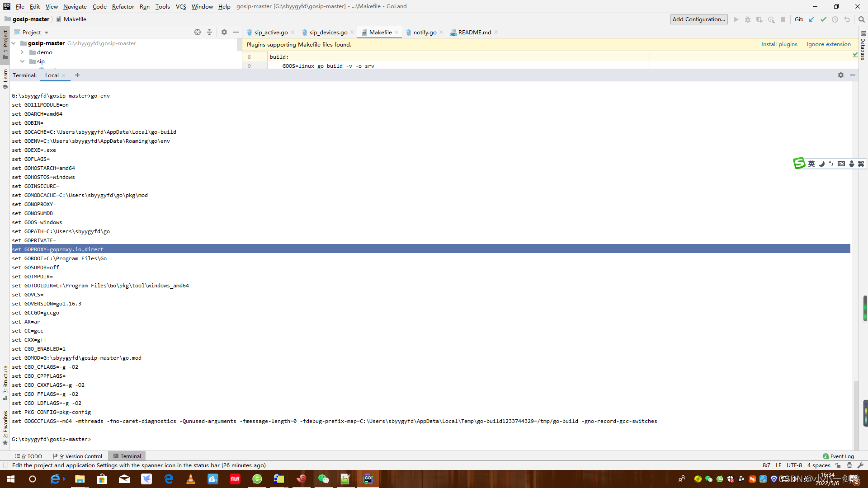Click the Search Everywhere magnifier icon
This screenshot has height=488, width=868.
pos(861,19)
